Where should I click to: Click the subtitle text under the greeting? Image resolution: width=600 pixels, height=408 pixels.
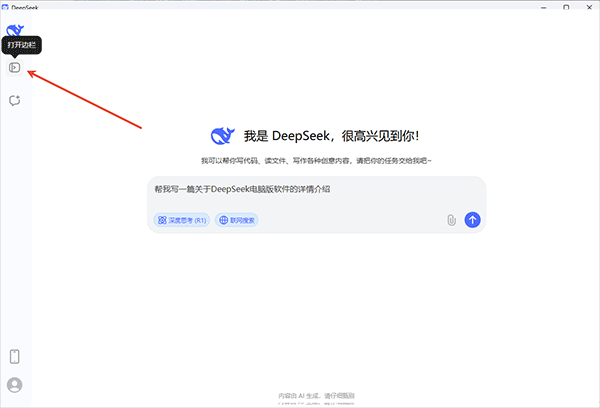[316, 160]
